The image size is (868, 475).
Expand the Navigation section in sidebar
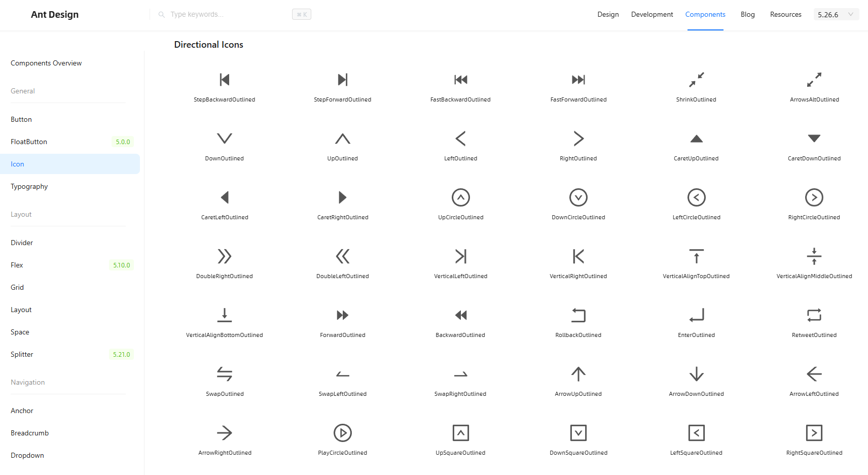point(27,382)
